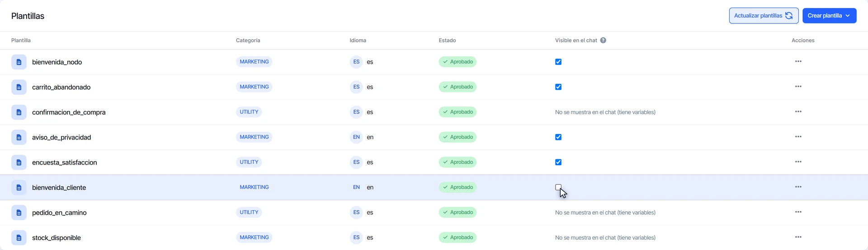Click ES language badge for bienvenida_nodo
The height and width of the screenshot is (250, 868).
(356, 62)
